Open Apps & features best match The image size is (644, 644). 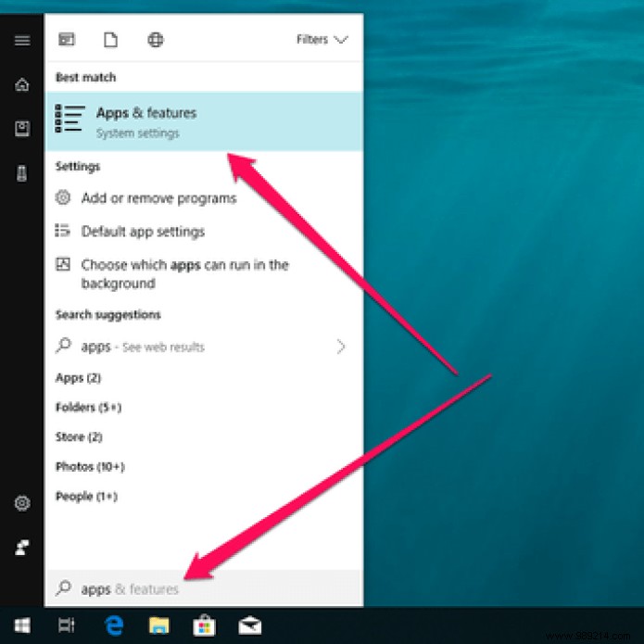[204, 121]
